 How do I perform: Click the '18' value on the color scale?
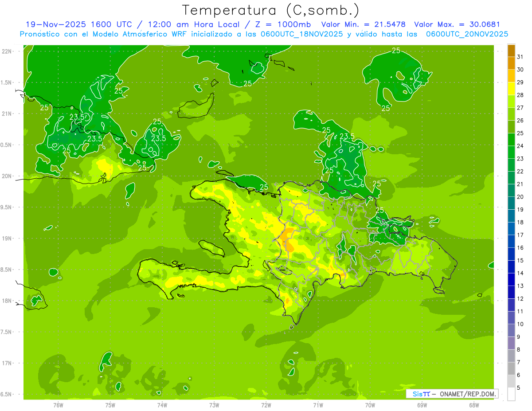(x=520, y=223)
